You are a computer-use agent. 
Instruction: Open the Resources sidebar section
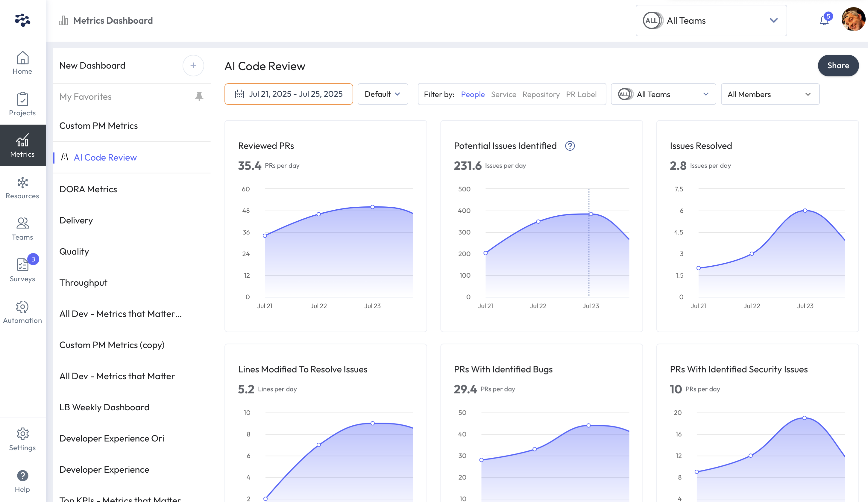tap(22, 188)
